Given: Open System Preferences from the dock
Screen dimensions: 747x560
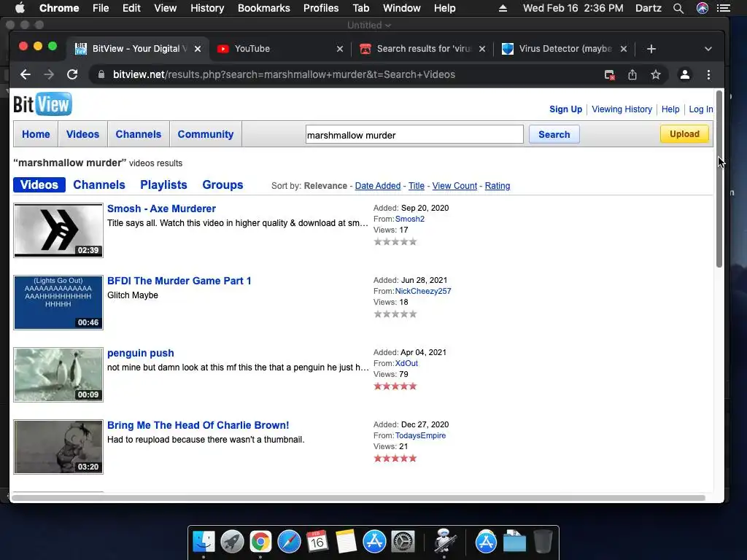Looking at the screenshot, I should (403, 542).
